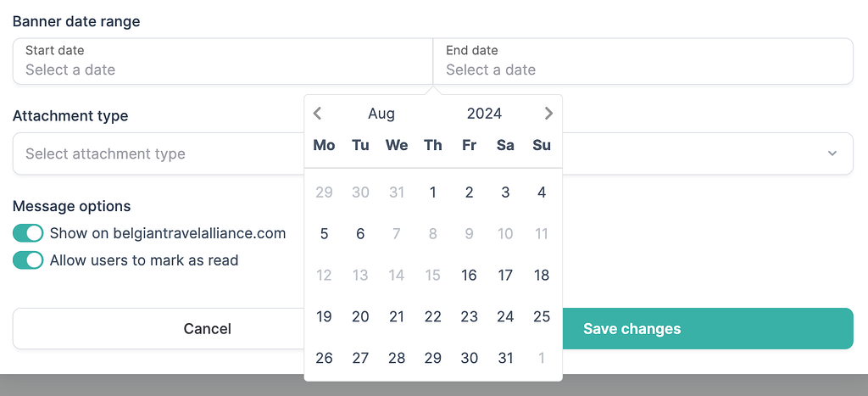868x396 pixels.
Task: Open the Aug month selector
Action: 381,114
